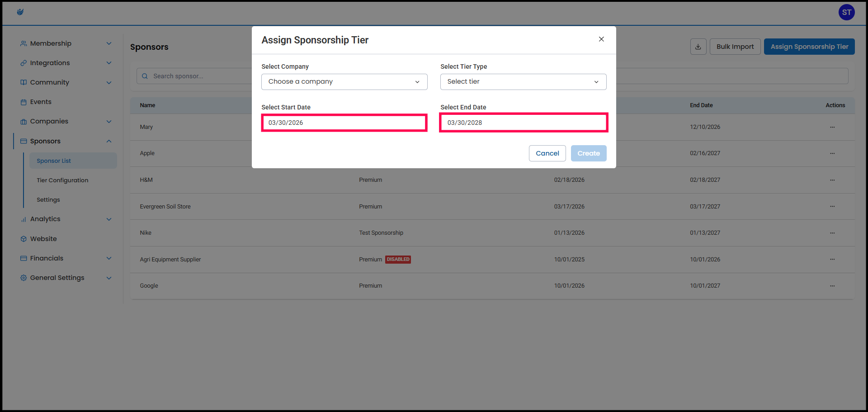Image resolution: width=868 pixels, height=412 pixels.
Task: Open actions menu for H&M row
Action: (832, 180)
